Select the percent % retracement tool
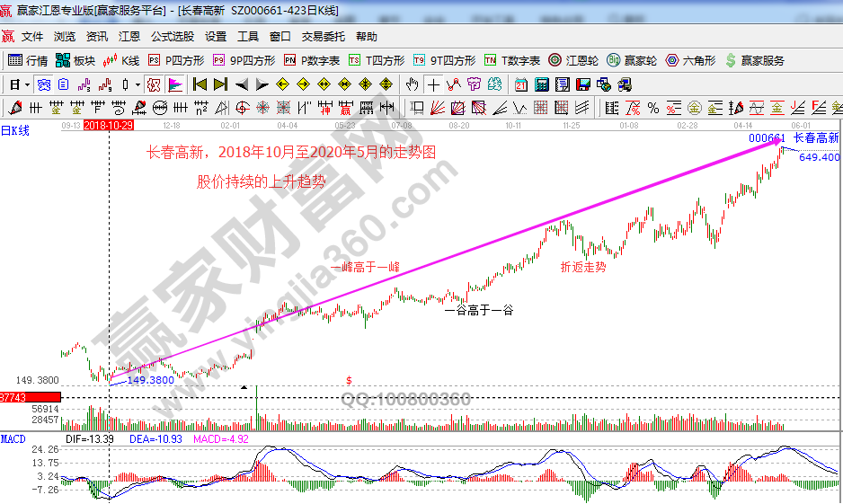Screen dimensions: 843x504 click(x=653, y=108)
